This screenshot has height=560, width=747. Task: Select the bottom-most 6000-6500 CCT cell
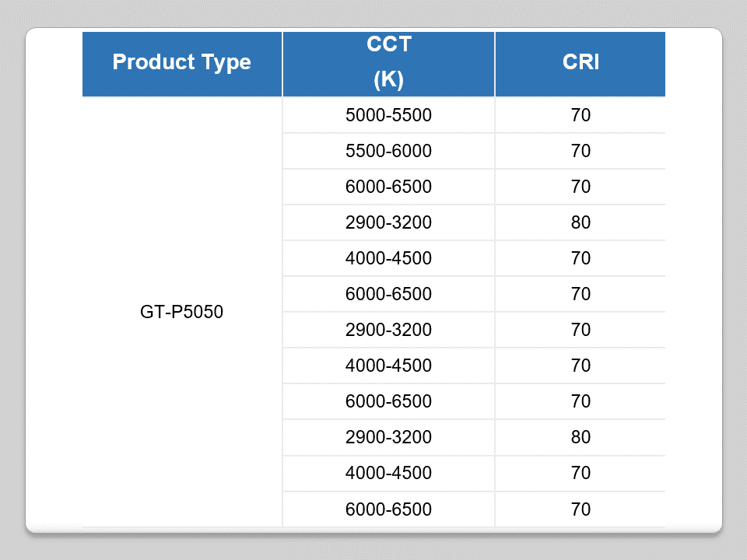click(388, 509)
